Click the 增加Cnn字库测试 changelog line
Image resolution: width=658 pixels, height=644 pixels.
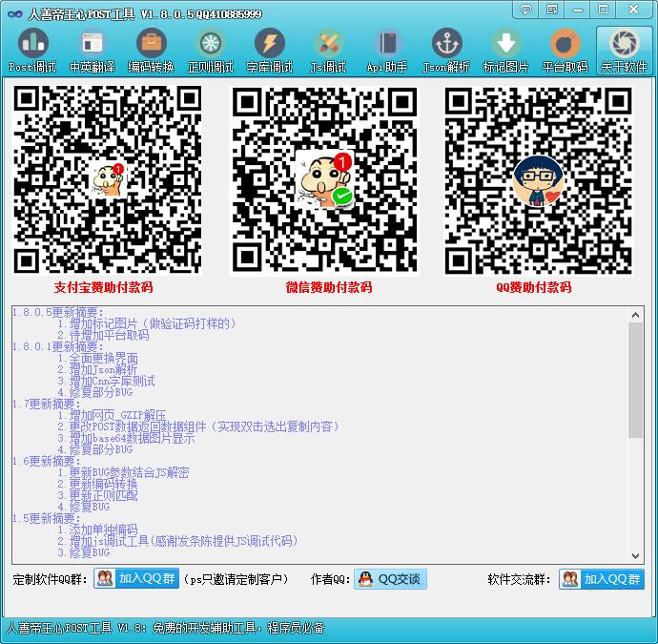click(107, 381)
